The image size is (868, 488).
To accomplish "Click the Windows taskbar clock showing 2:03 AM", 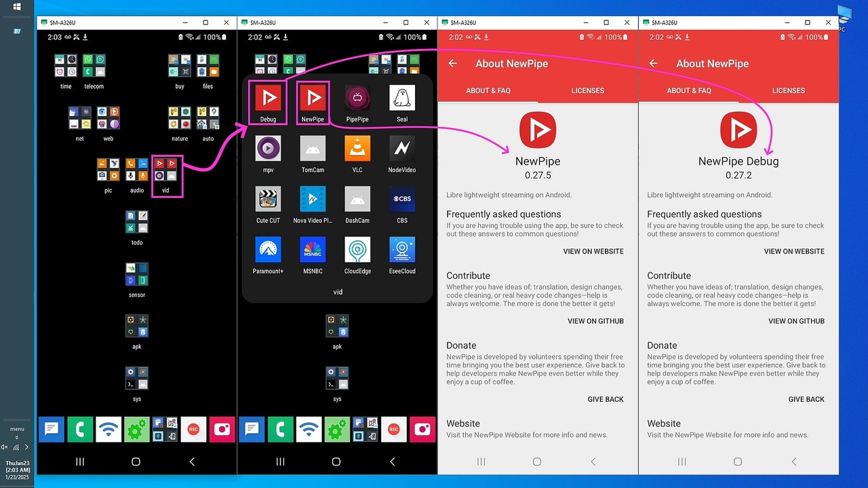I will 17,470.
